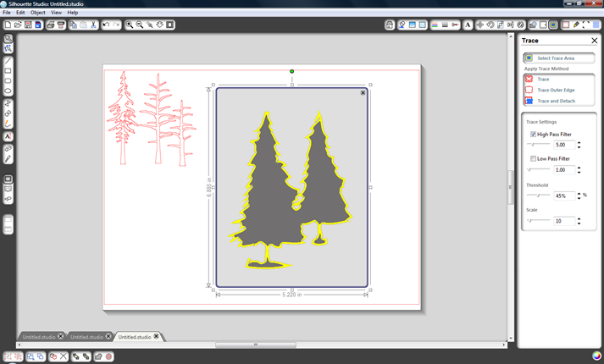
Task: Increase the Threshold percentage stepper
Action: click(x=579, y=194)
